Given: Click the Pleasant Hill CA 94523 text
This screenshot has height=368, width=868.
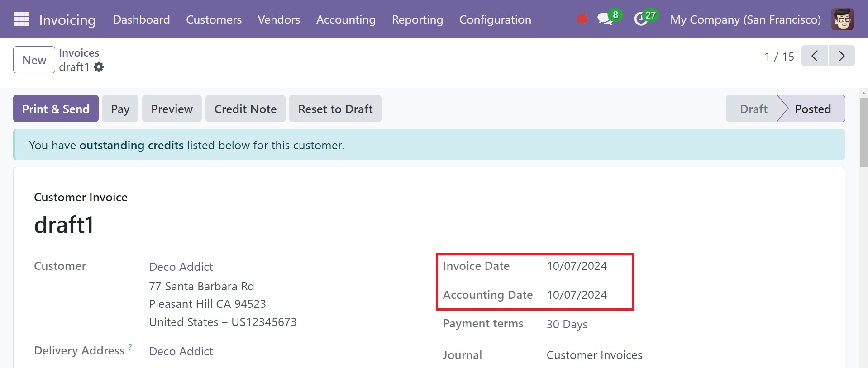Looking at the screenshot, I should (x=207, y=304).
